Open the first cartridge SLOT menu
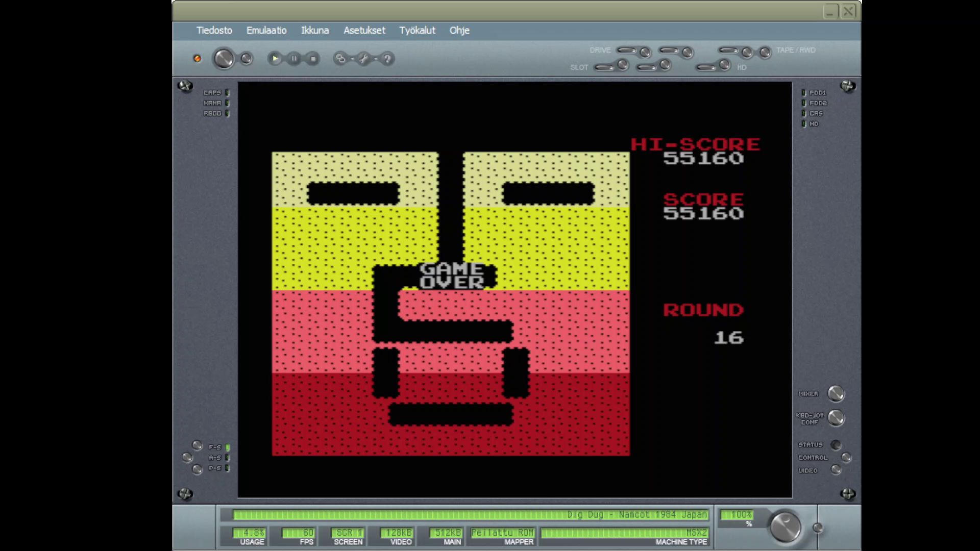The width and height of the screenshot is (980, 551). (x=605, y=67)
